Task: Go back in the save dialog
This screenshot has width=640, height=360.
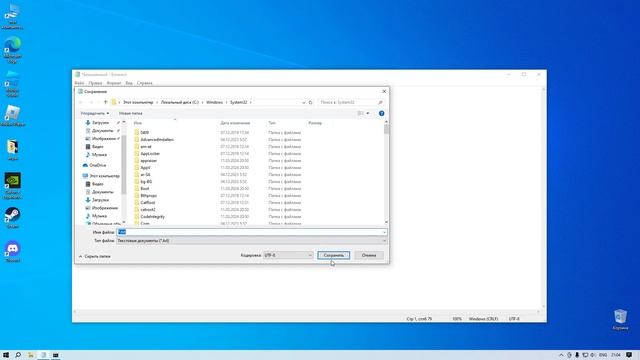Action: (81, 102)
